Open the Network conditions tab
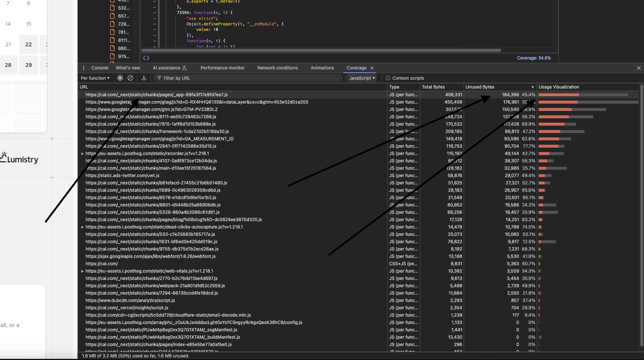The width and height of the screenshot is (644, 360). point(278,68)
